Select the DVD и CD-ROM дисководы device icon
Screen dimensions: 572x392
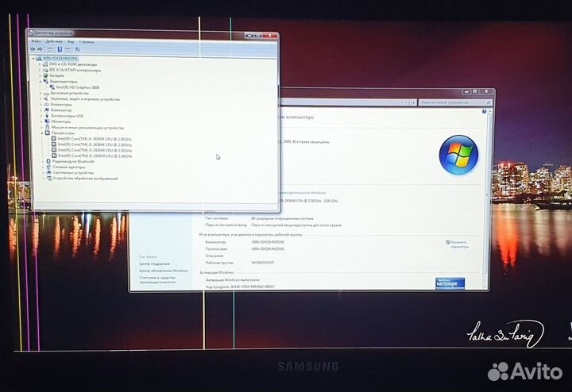45,64
